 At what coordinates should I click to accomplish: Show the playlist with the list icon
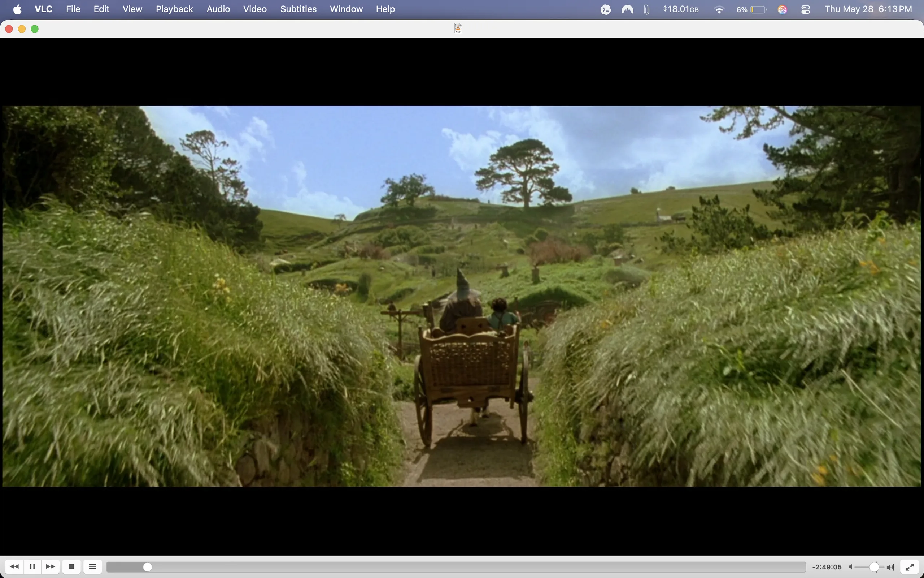pyautogui.click(x=93, y=566)
